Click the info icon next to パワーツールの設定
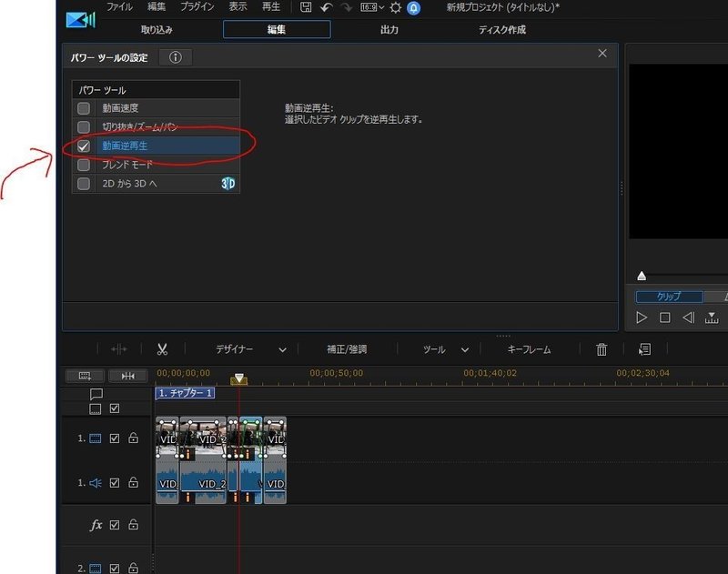Viewport: 728px width, 574px height. 176,56
